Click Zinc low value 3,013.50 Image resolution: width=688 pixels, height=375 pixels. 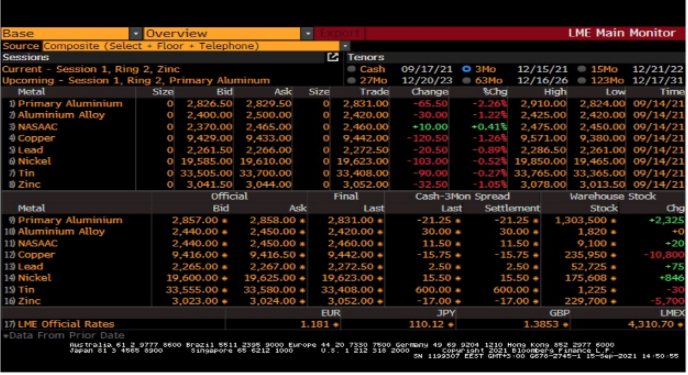tap(602, 184)
